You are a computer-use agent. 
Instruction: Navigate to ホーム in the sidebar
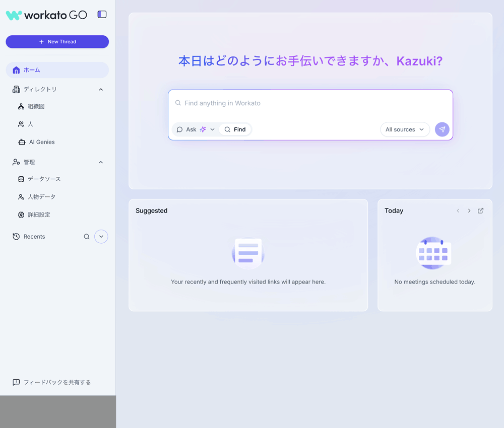31,70
